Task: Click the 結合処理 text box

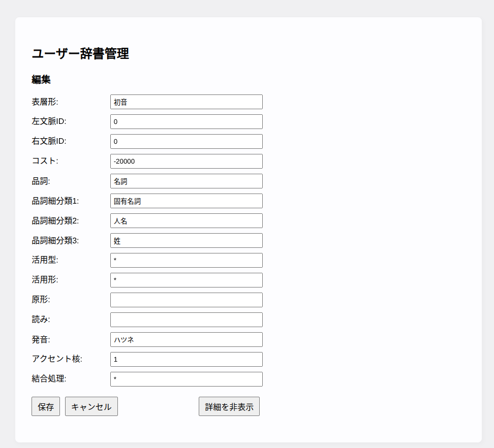Action: [186, 379]
